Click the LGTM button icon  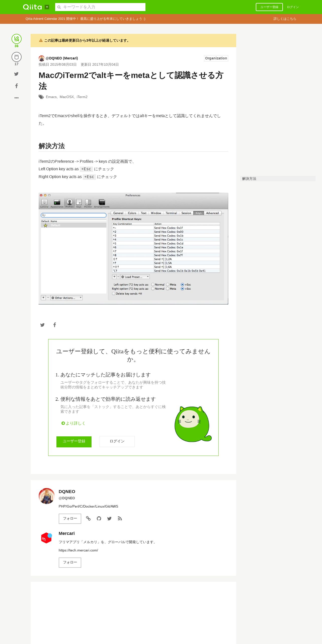pos(17,39)
